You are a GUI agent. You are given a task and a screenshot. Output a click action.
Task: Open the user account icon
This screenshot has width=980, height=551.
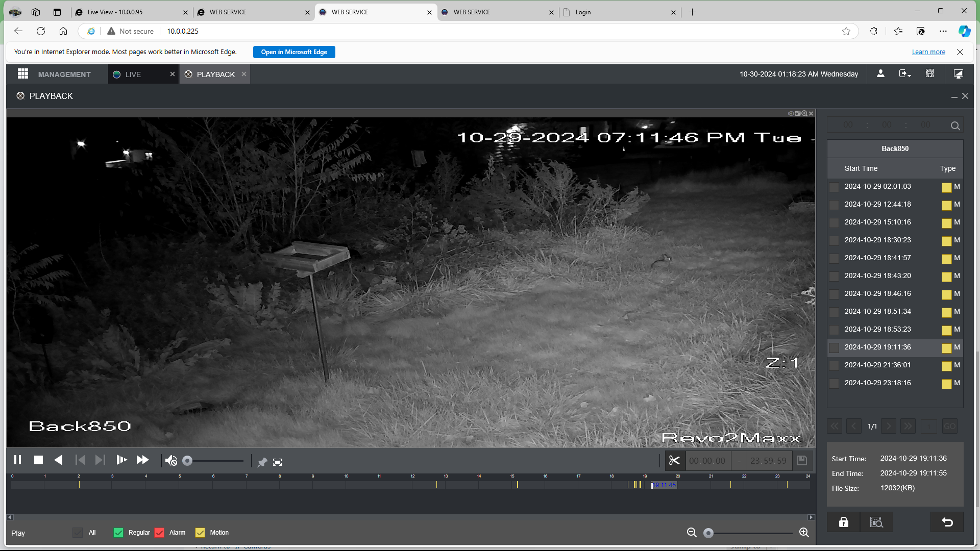click(x=880, y=73)
